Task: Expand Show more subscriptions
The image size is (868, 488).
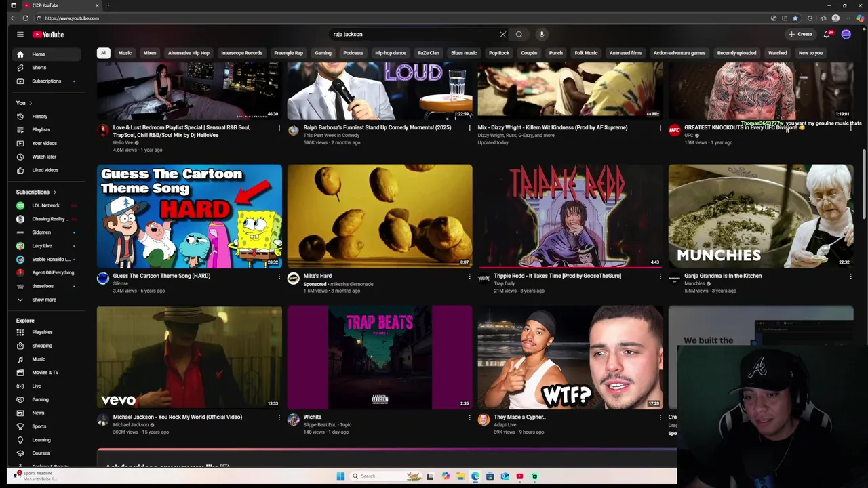Action: 46,300
